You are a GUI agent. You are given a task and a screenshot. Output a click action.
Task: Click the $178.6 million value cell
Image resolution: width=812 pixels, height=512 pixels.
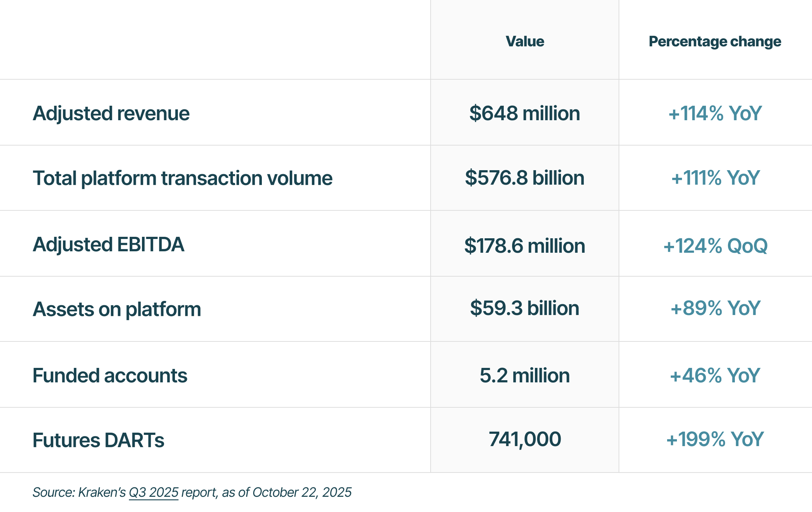pos(525,246)
